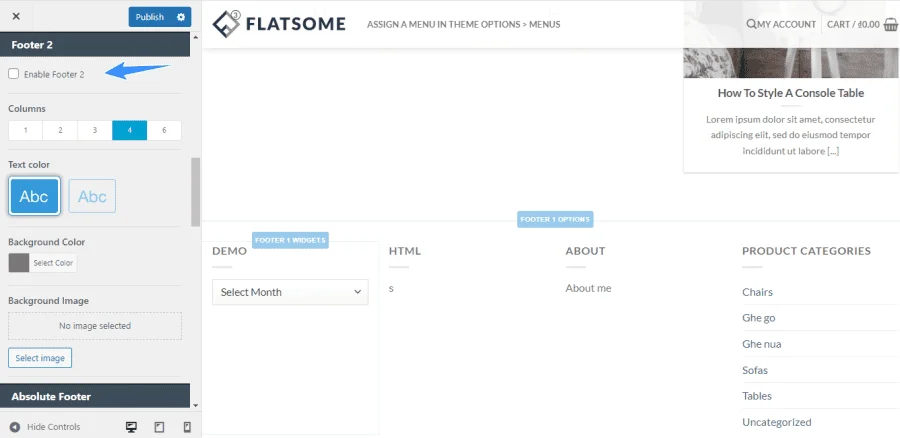Screen dimensions: 900x438
Task: Click the Select image button
Action: pyautogui.click(x=40, y=358)
